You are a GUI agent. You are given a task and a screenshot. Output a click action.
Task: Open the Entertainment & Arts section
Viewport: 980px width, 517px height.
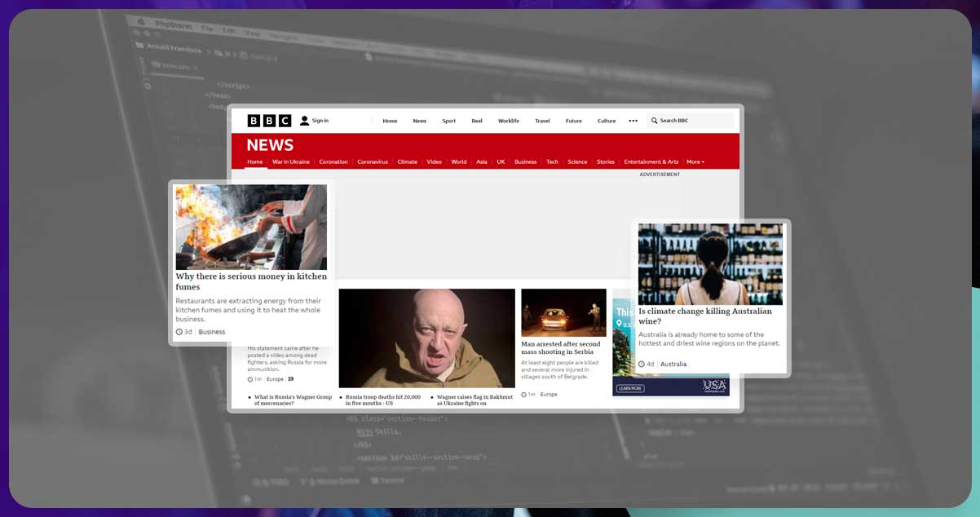pyautogui.click(x=651, y=161)
